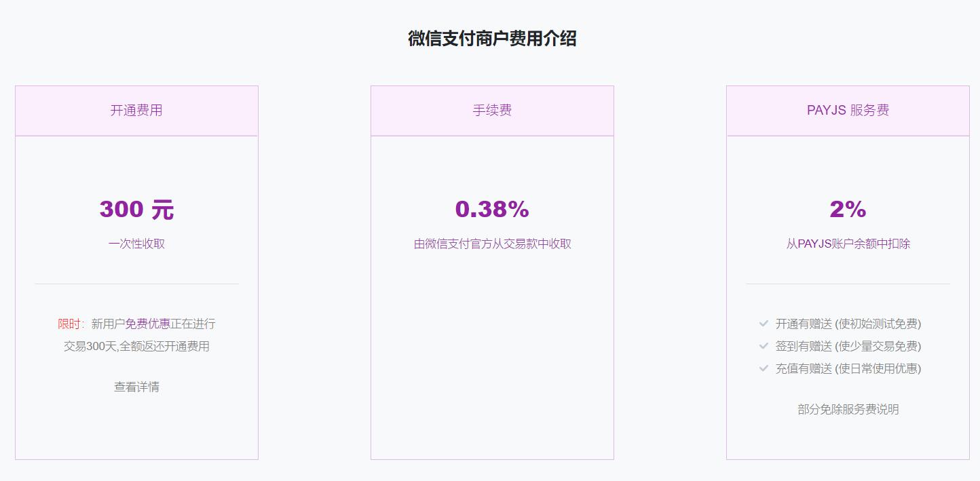Open the 部分免除服务费说明 link
Viewport: 980px width, 481px height.
point(848,409)
